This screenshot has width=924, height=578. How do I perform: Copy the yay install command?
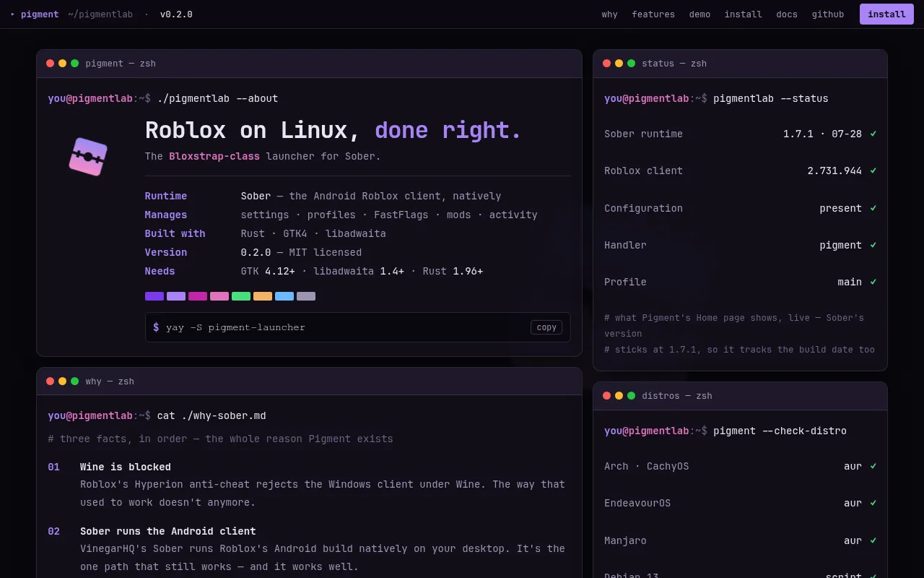[x=546, y=327]
